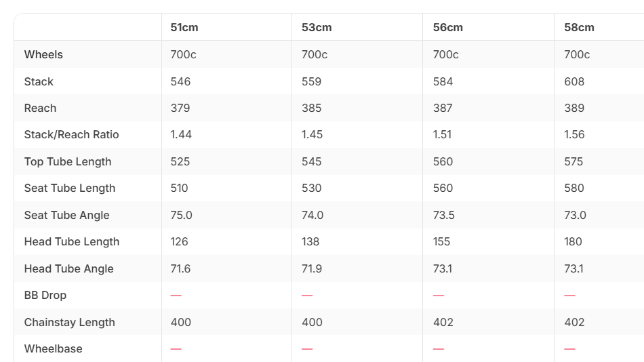Click the Seat Tube Angle label

click(67, 216)
